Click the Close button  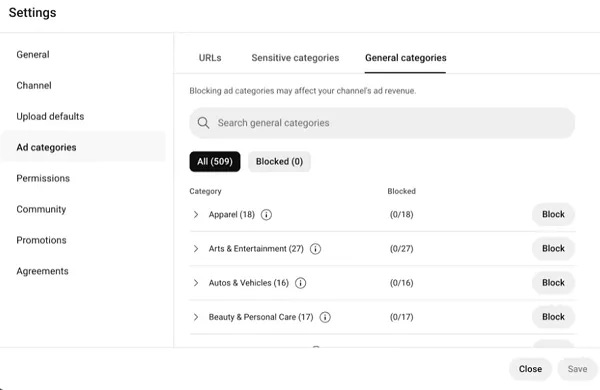(530, 369)
